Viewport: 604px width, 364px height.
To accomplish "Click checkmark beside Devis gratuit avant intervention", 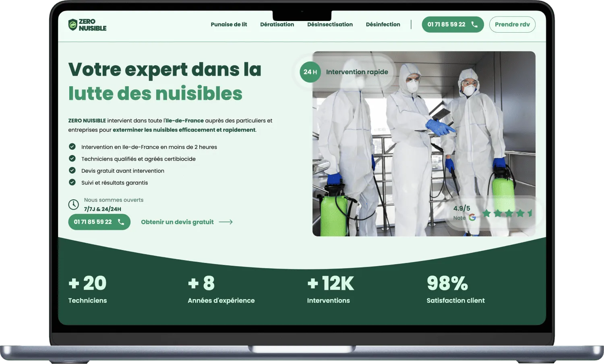I will [72, 170].
